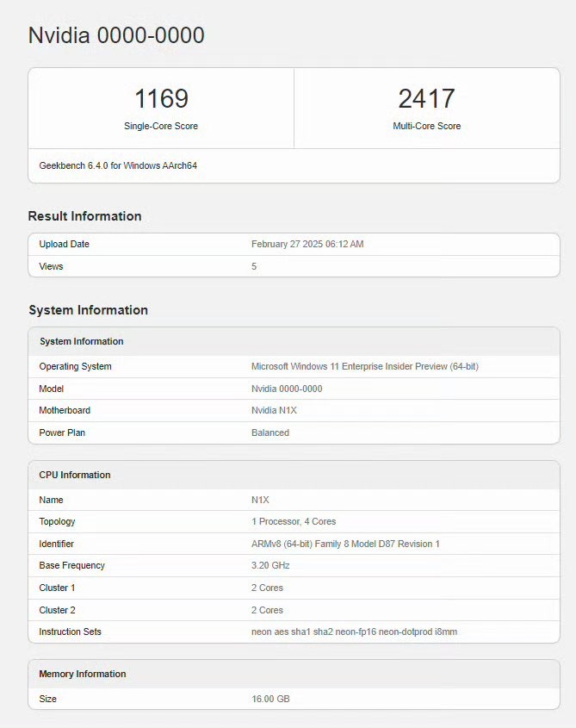576x728 pixels.
Task: Select the Microsoft Windows 11 Enterprise Insider Preview value
Action: (x=365, y=366)
